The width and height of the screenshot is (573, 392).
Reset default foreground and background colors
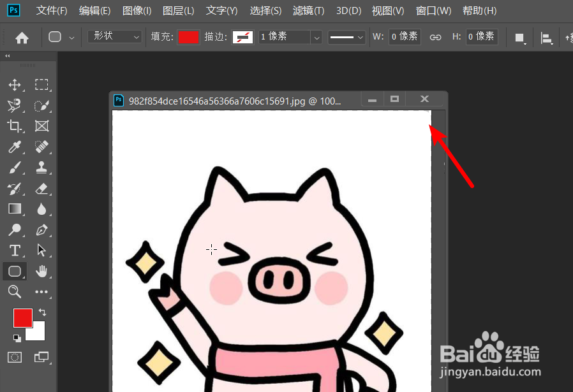pyautogui.click(x=17, y=338)
